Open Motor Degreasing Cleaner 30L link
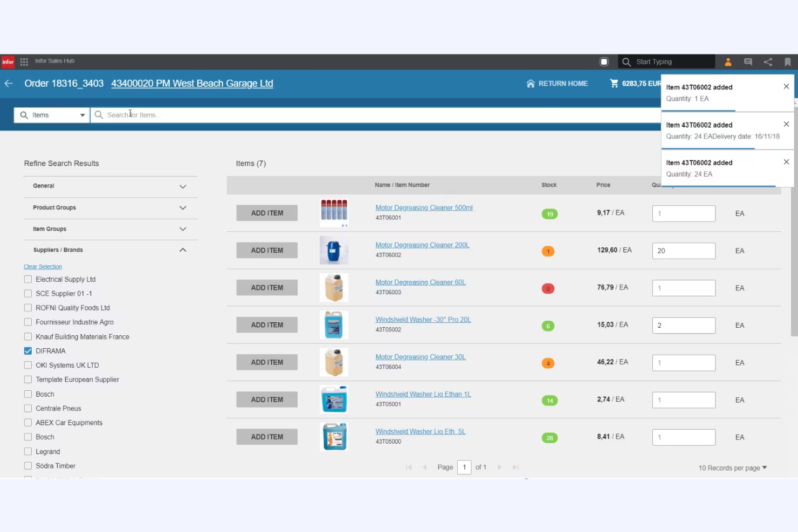The width and height of the screenshot is (798, 532). 421,357
